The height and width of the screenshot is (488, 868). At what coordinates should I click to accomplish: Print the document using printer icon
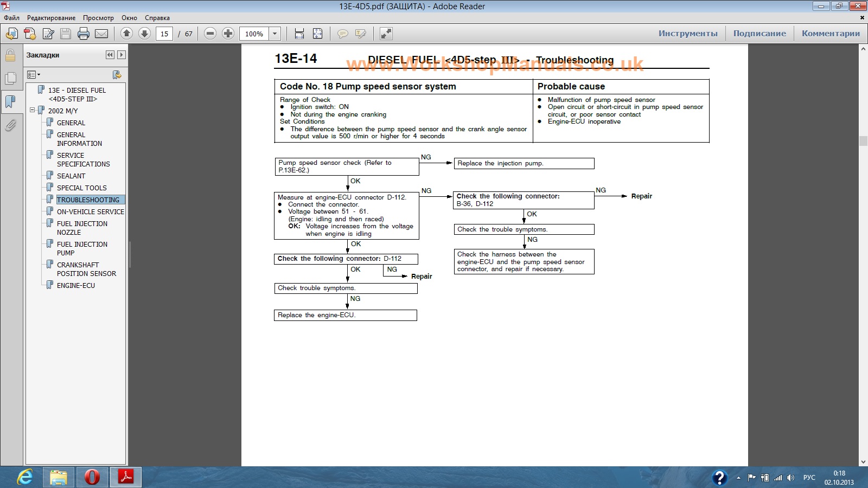pyautogui.click(x=84, y=34)
